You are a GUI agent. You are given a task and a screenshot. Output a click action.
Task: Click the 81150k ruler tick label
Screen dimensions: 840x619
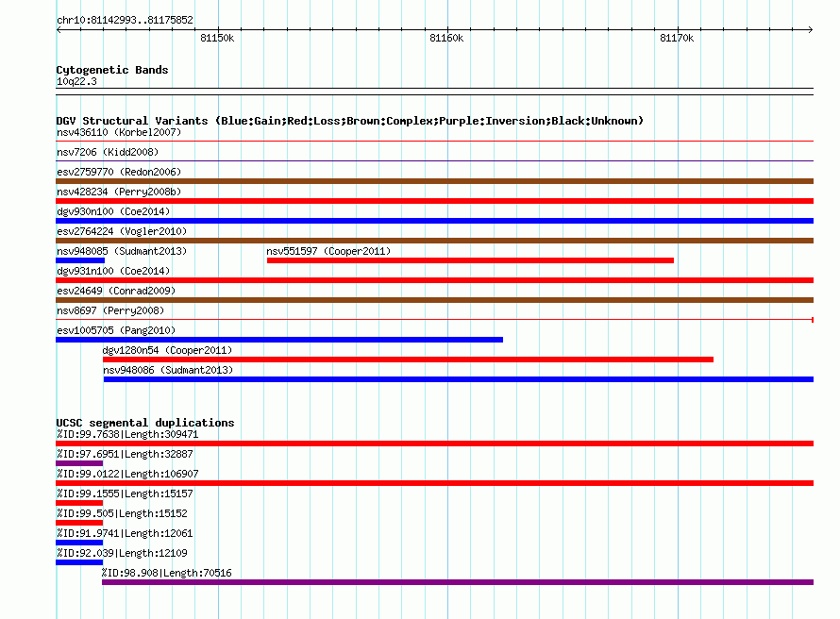[x=217, y=38]
